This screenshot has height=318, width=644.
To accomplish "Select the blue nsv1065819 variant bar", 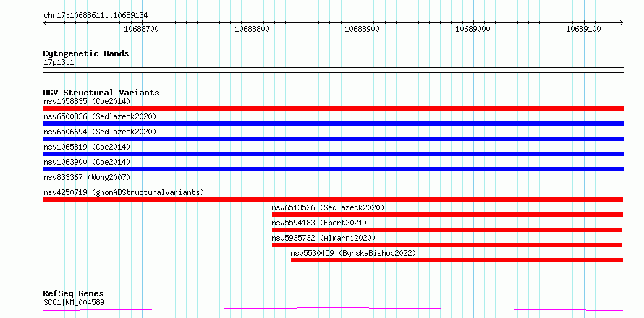I will click(334, 154).
